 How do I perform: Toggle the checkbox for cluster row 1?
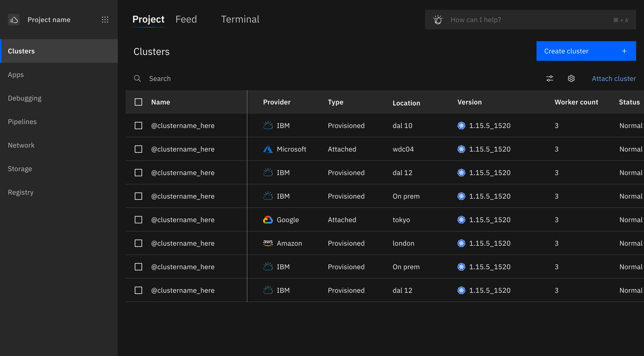tap(139, 125)
